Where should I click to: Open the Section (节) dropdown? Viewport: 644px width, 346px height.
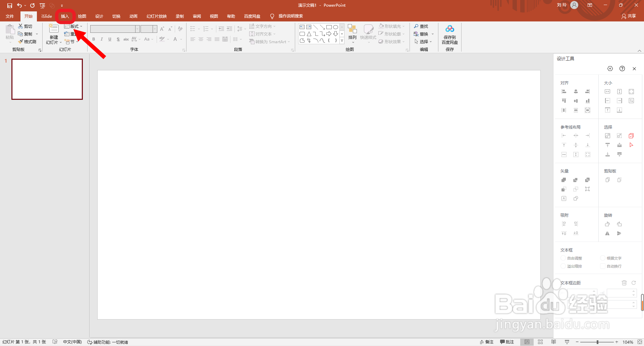tap(71, 42)
